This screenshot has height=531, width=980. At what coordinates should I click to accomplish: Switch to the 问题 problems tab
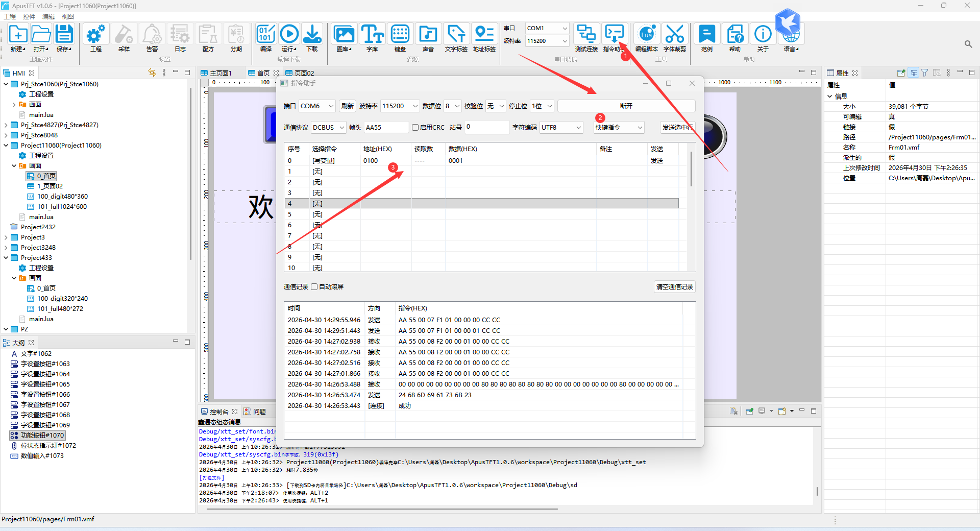tap(259, 412)
